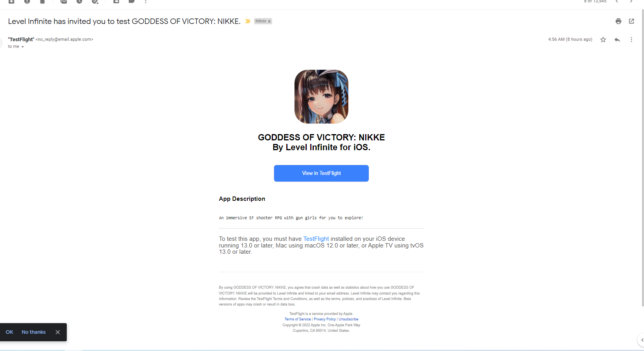Click the '4:56 AM (8 hours ago)' timestamp

click(x=570, y=40)
